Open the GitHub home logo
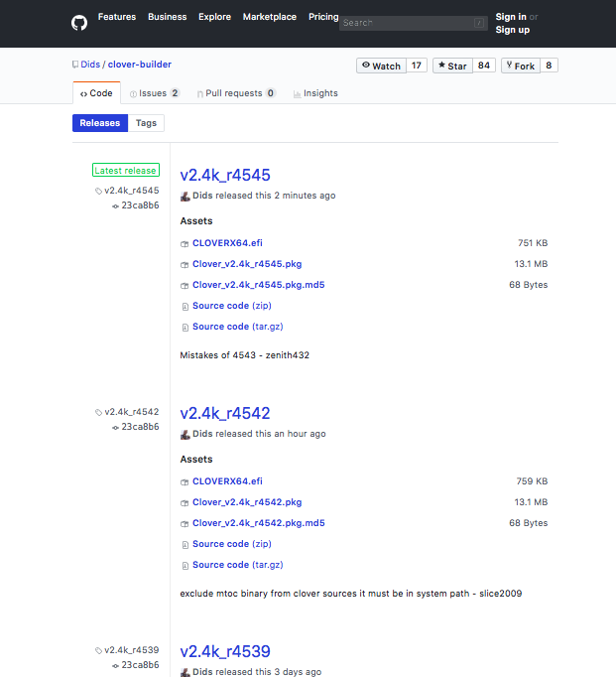Viewport: 616px width, 677px height. pyautogui.click(x=79, y=23)
